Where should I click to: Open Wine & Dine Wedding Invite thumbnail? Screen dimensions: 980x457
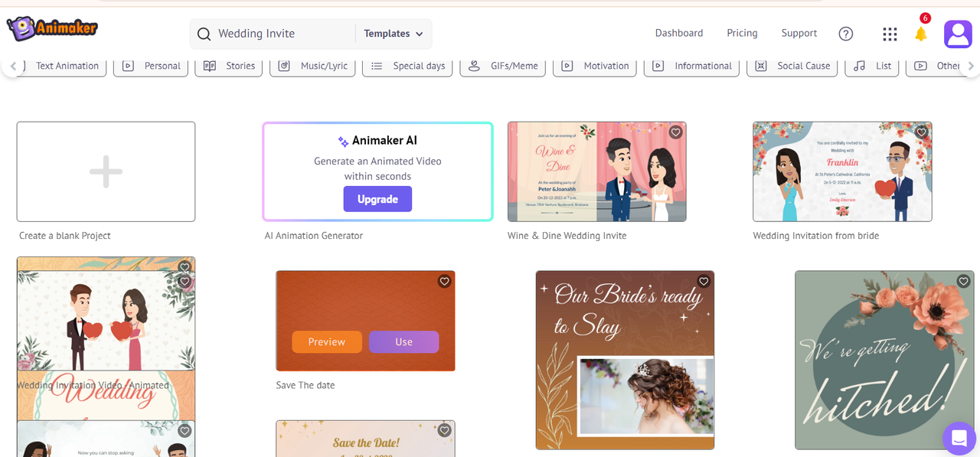click(x=597, y=171)
